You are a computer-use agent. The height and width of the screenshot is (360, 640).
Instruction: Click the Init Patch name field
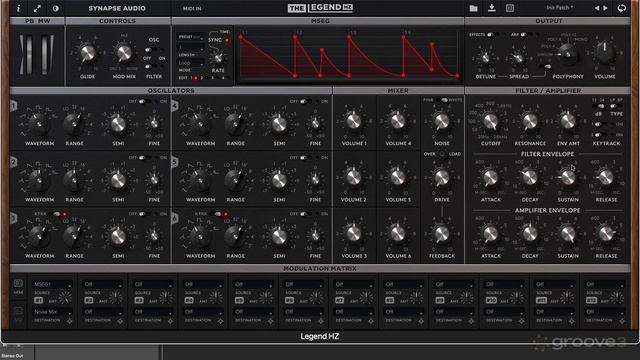point(560,8)
